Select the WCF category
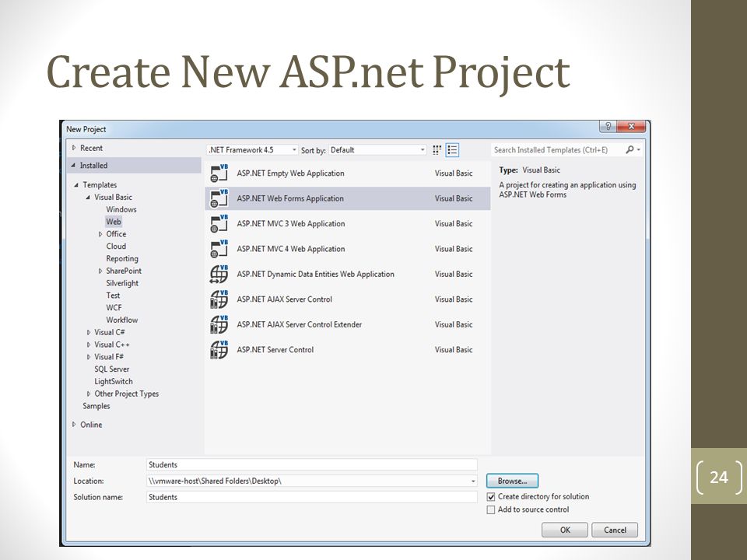The image size is (747, 560). [114, 308]
